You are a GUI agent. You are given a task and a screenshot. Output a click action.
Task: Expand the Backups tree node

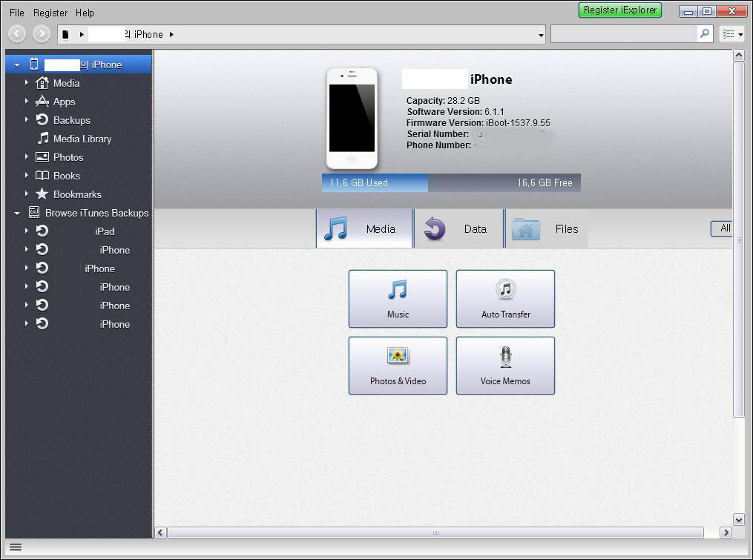tap(27, 119)
